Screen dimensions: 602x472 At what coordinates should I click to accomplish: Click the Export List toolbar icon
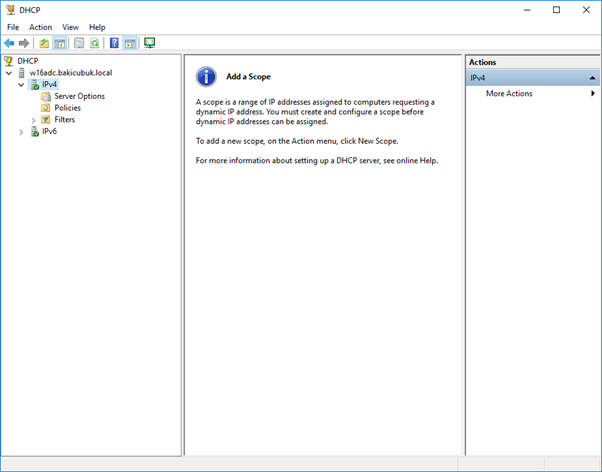[x=79, y=43]
